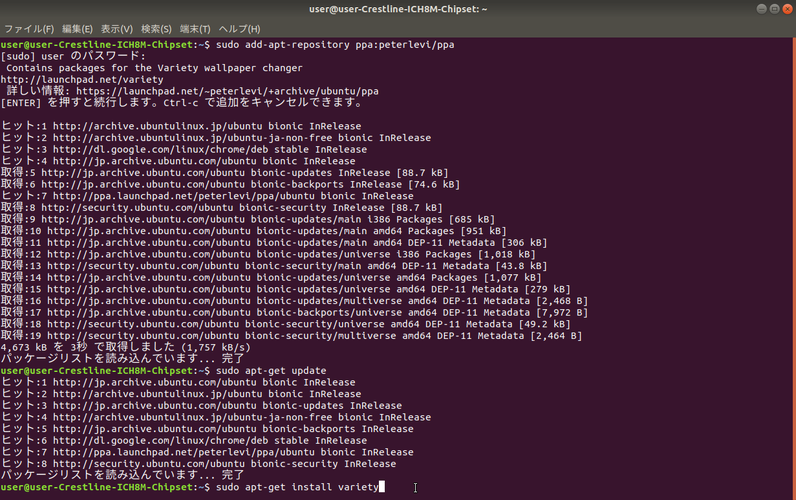Maximize the terminal window

775,9
